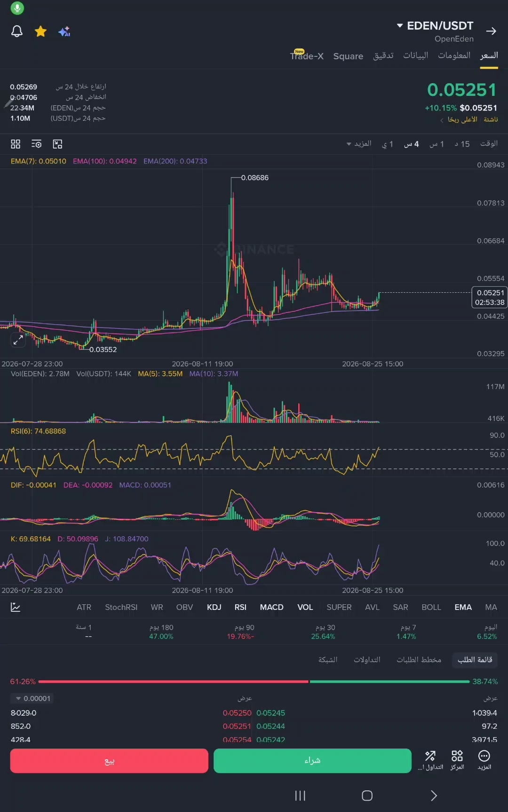Tap the bid price 0.05244 row
The height and width of the screenshot is (812, 508).
271,726
